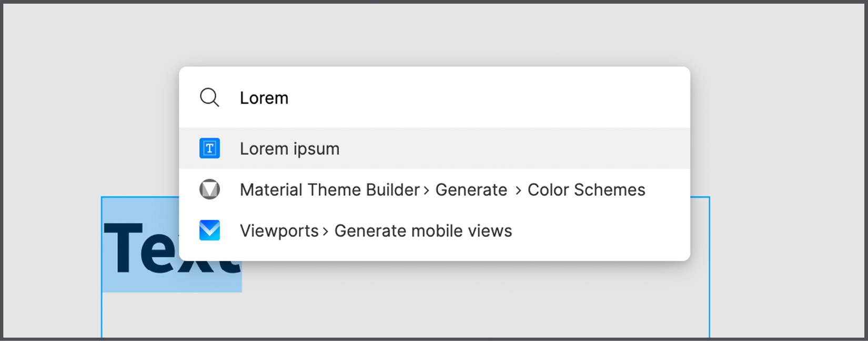The image size is (868, 341).
Task: Toggle selection of the highlighted Lorem ipsum row
Action: point(368,148)
